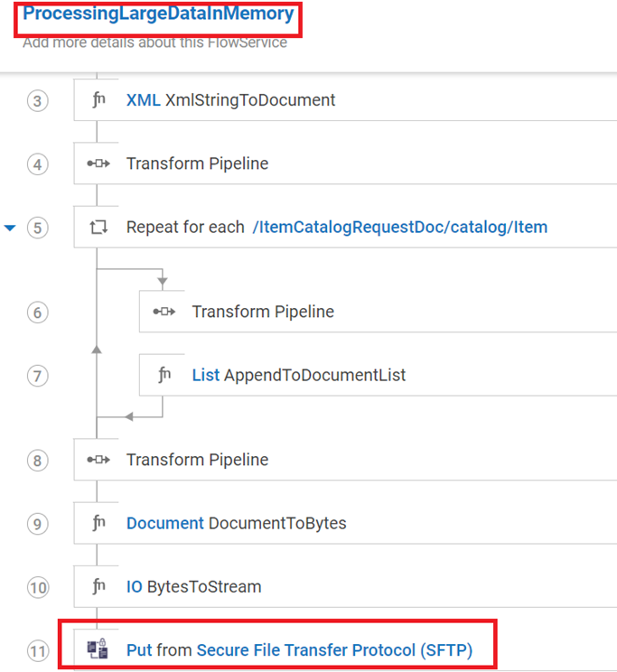This screenshot has height=672, width=617.
Task: Open the Secure File Transfer Protocol (SFTP) connector link
Action: 334,650
